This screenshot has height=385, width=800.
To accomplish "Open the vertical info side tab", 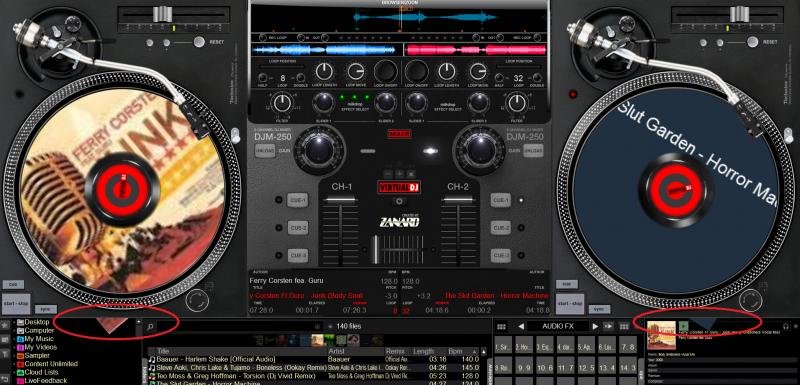I will pyautogui.click(x=641, y=376).
